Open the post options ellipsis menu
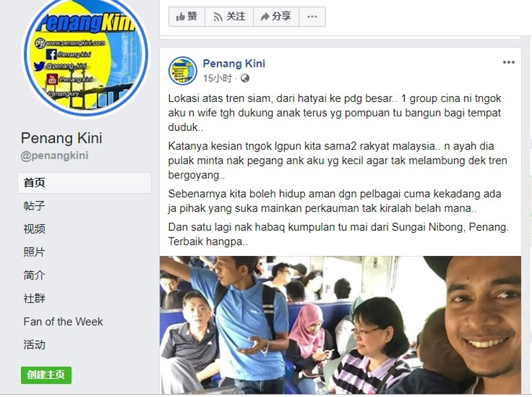 [x=509, y=62]
